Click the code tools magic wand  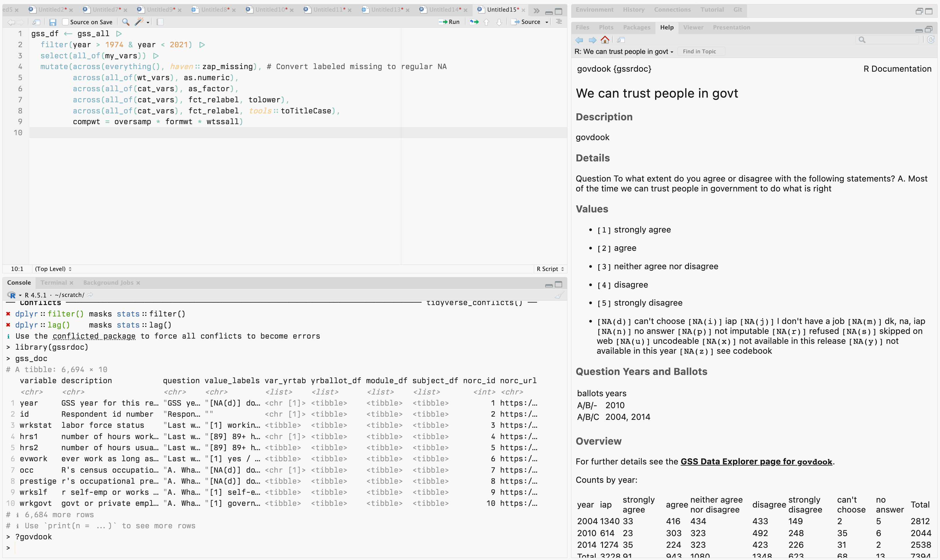click(x=139, y=22)
